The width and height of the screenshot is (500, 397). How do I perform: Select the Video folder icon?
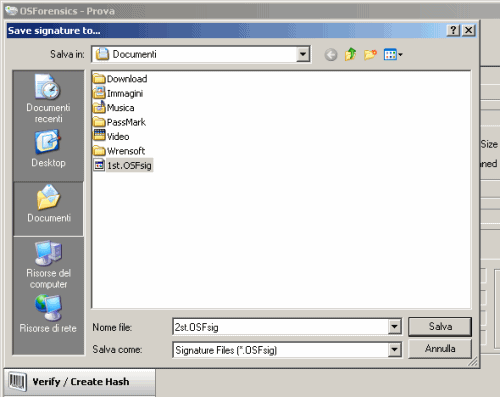coord(99,136)
